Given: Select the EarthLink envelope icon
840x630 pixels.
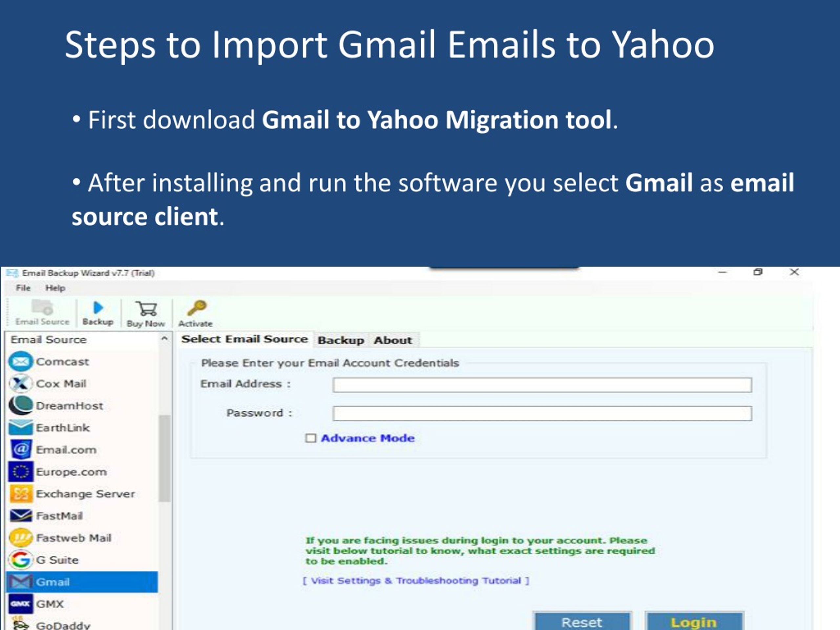Looking at the screenshot, I should tap(20, 428).
